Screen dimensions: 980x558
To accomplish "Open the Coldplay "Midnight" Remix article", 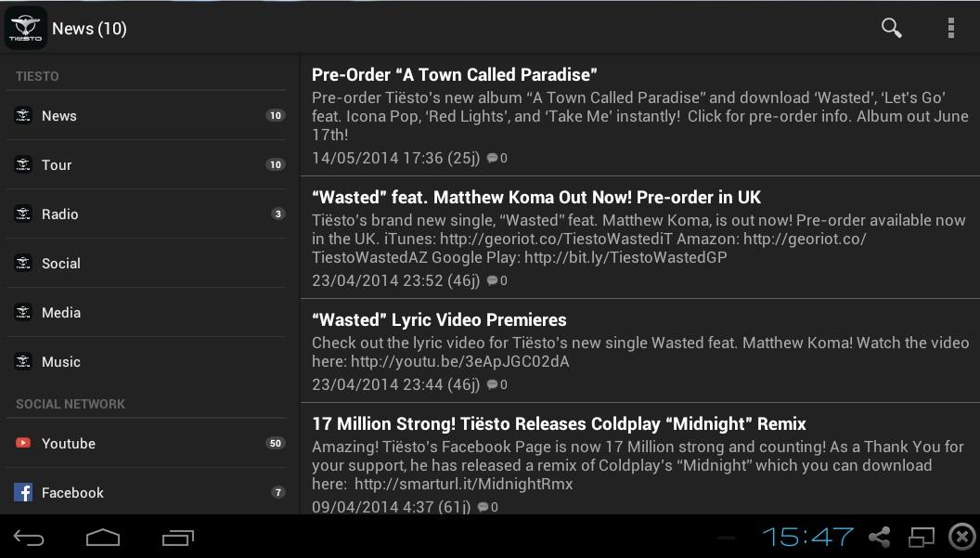I will (559, 423).
